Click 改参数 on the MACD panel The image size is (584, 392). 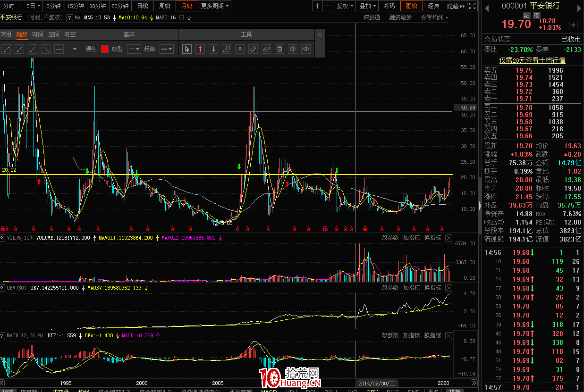tap(390, 335)
